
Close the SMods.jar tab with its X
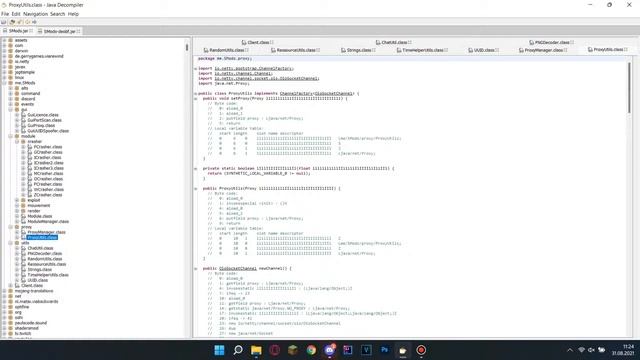click(31, 31)
